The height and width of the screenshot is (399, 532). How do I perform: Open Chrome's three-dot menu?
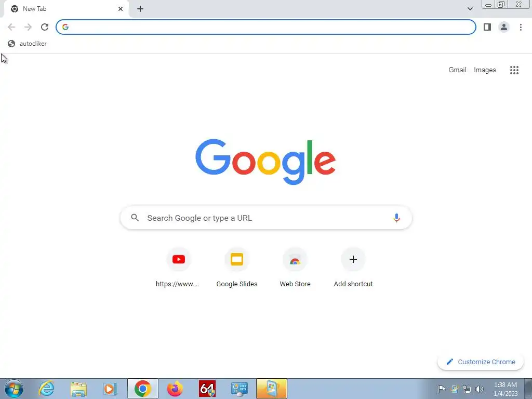pos(521,27)
